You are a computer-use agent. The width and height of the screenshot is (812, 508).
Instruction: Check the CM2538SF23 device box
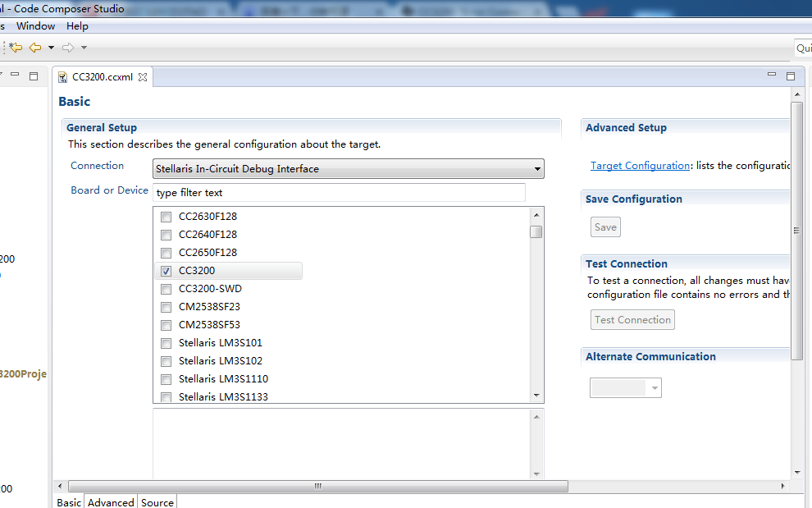point(166,307)
